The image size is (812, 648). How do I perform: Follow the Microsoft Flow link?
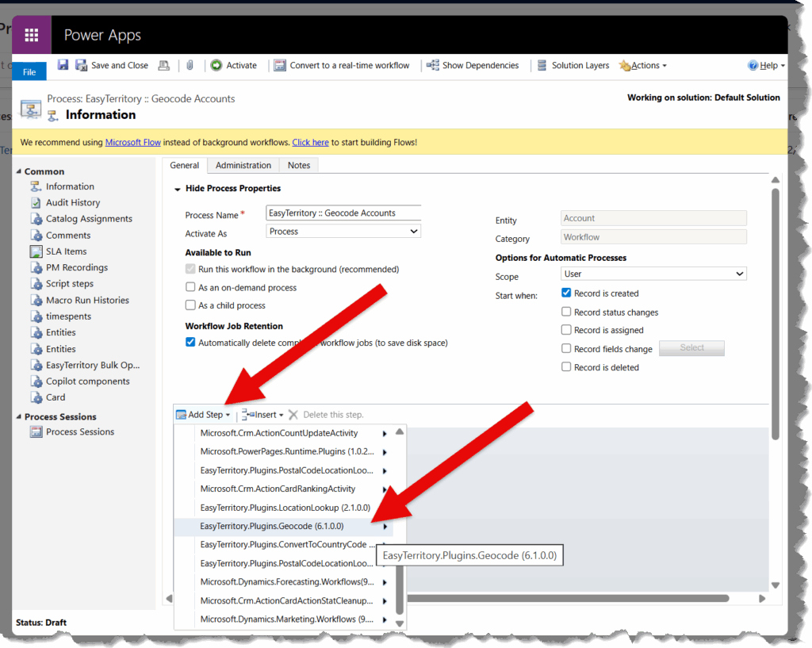coord(133,142)
